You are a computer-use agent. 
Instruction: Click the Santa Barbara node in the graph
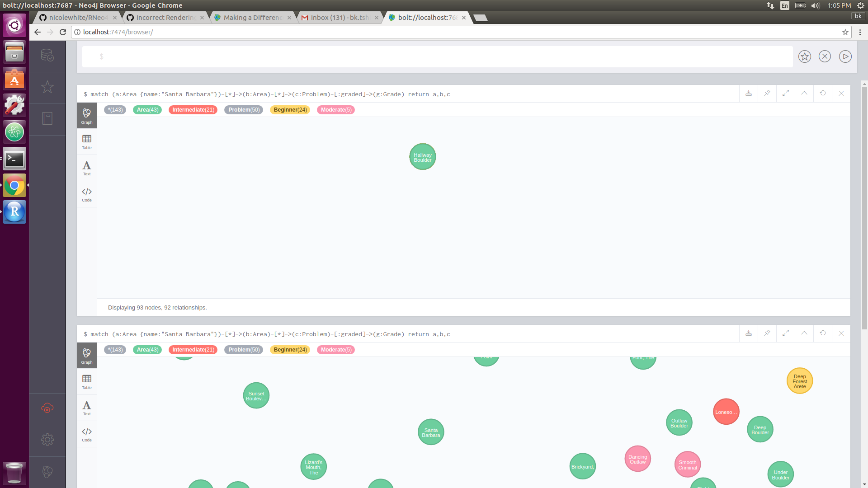point(430,432)
